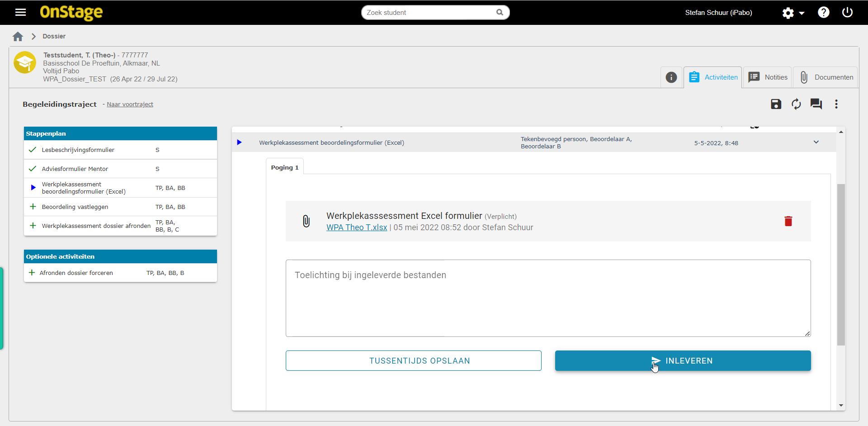Click the Stappenplan panel header
The width and height of the screenshot is (868, 426).
120,133
